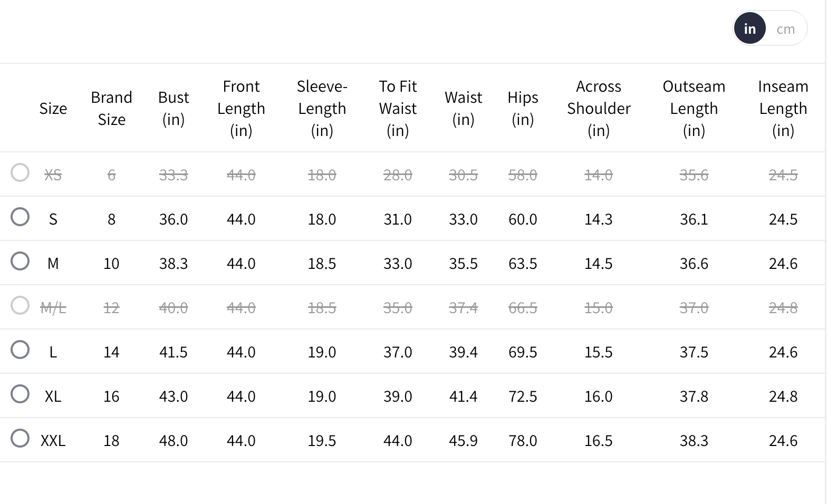Screen dimensions: 827x504
Task: Select XXL size radio button
Action: pyautogui.click(x=20, y=438)
